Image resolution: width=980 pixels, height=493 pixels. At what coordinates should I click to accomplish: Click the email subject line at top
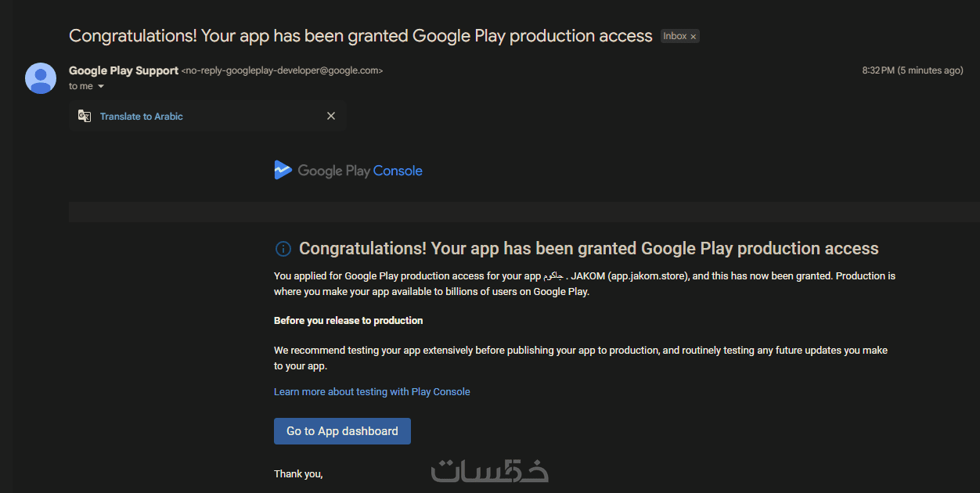(x=360, y=36)
